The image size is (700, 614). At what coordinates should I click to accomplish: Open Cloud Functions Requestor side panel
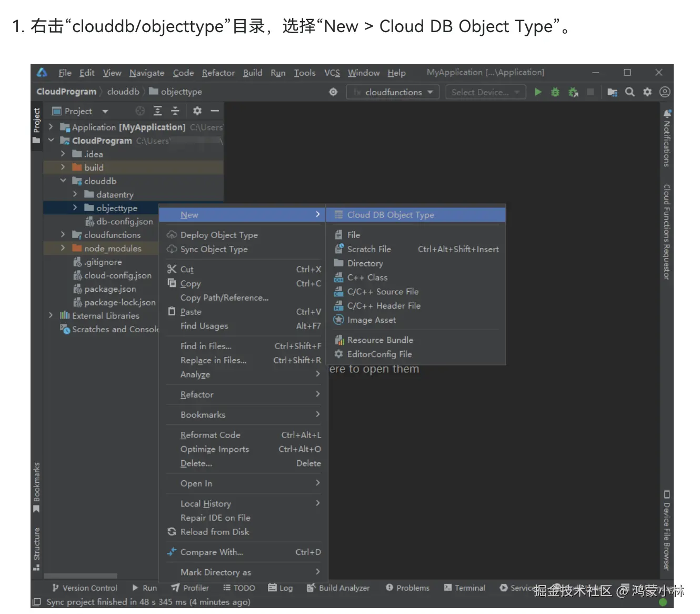[x=667, y=232]
